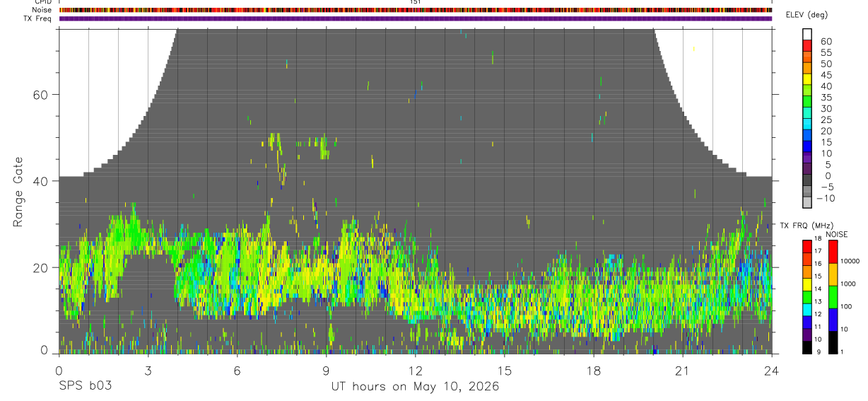Pick the light gray bottom segment of the ELEV colorbar
The width and height of the screenshot is (868, 401).
(807, 201)
